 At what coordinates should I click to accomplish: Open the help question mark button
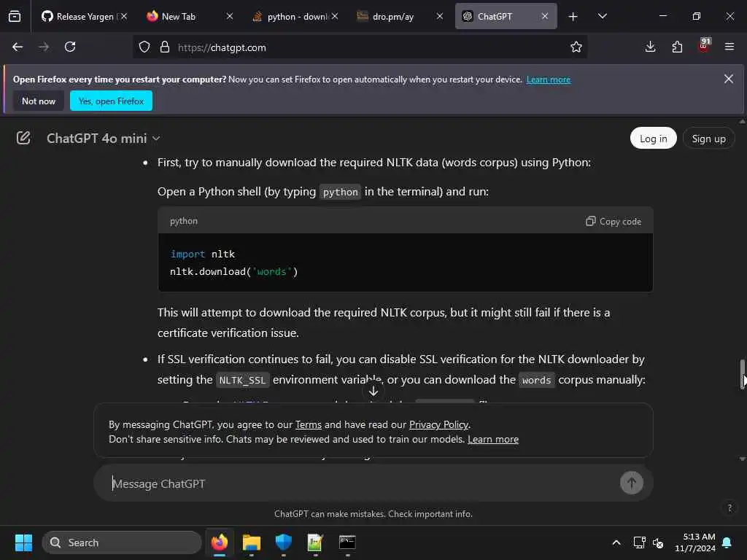729,507
